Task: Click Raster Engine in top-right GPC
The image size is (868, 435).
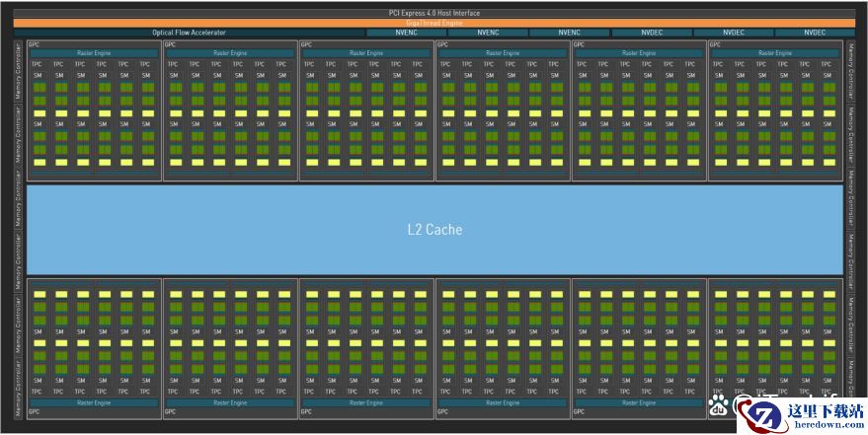Action: point(775,53)
